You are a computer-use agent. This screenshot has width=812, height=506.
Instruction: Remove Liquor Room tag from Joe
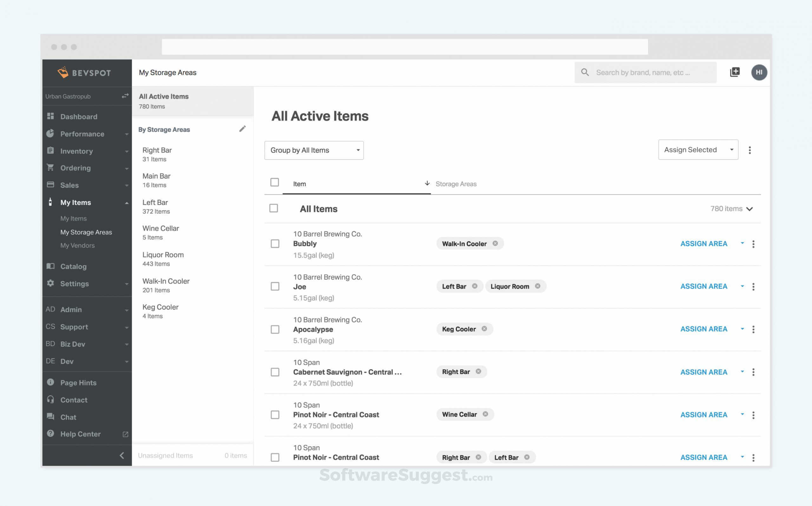click(x=537, y=286)
